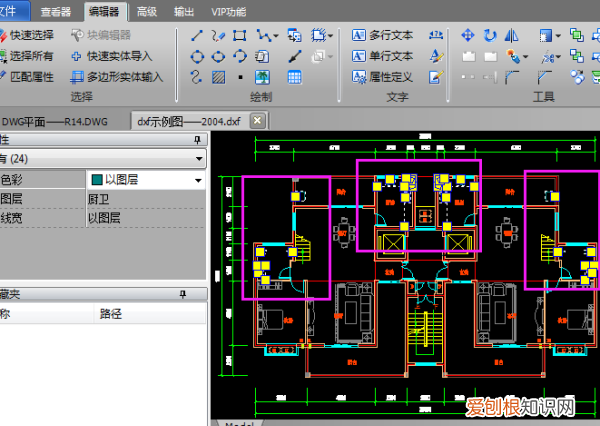Select the Spline curve tool
Screen dimensions: 600x426
(x=196, y=77)
